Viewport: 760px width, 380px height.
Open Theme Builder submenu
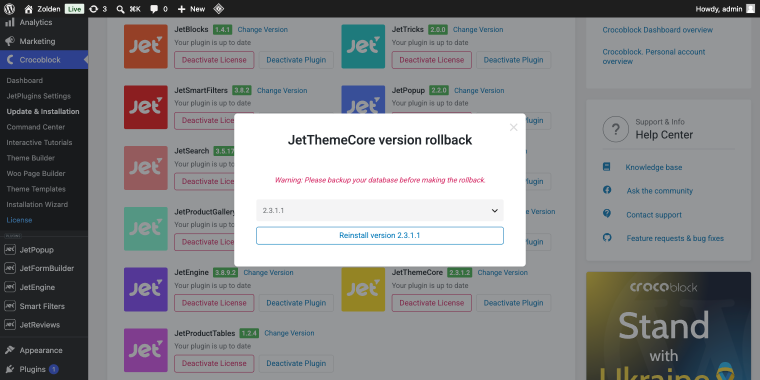(x=31, y=158)
